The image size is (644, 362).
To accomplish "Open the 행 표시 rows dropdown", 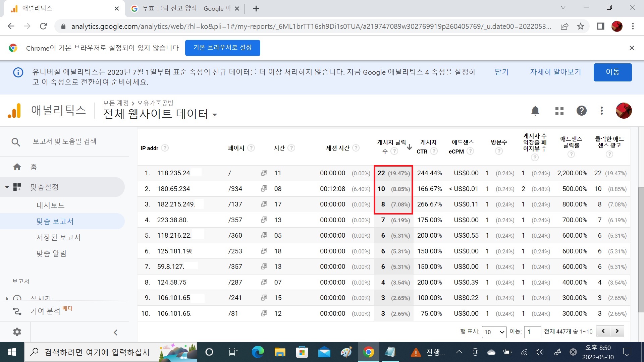I will [x=494, y=332].
